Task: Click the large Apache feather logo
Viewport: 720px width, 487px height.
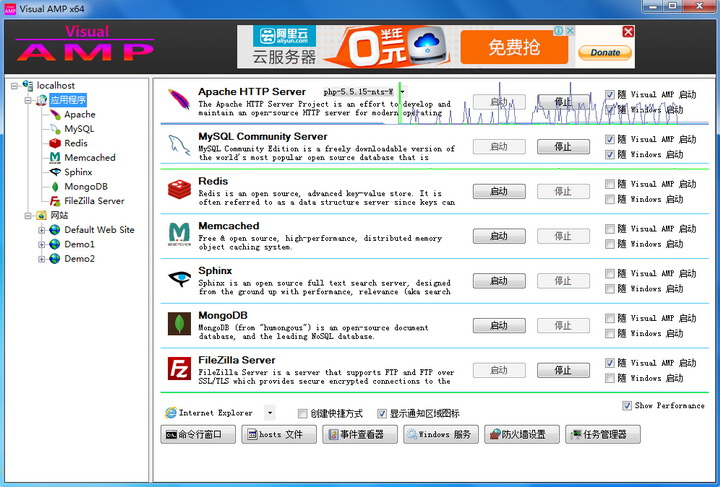Action: click(179, 99)
